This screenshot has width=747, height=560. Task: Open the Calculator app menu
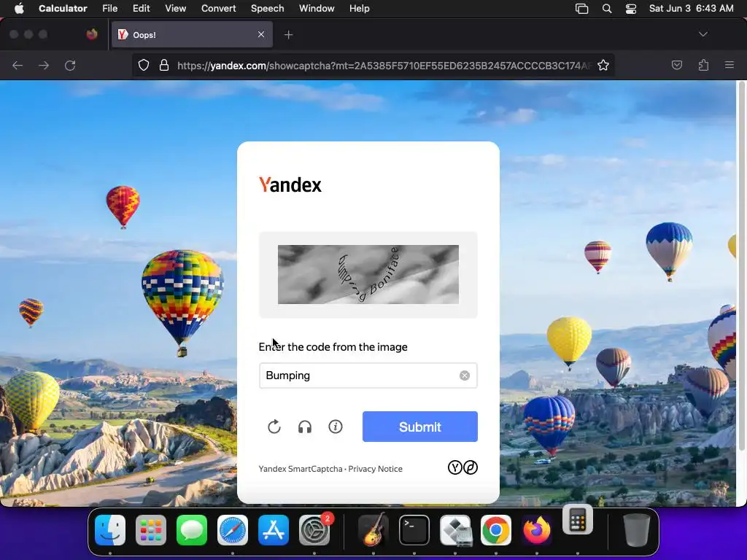[63, 9]
